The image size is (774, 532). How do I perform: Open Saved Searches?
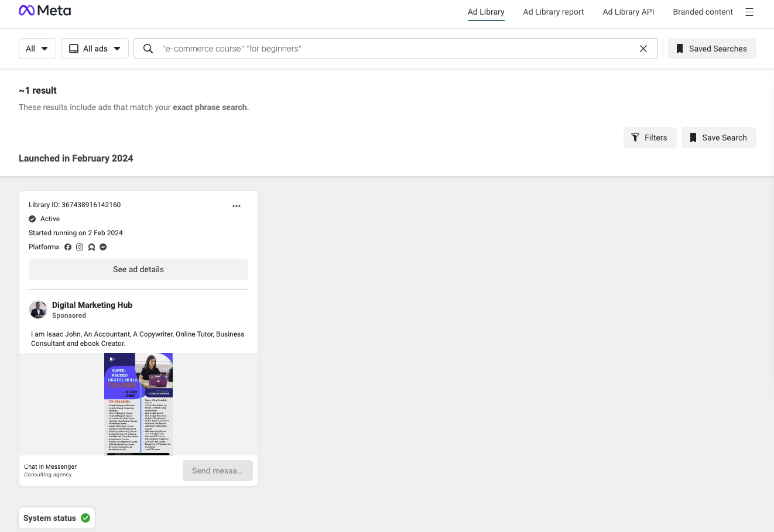point(711,49)
